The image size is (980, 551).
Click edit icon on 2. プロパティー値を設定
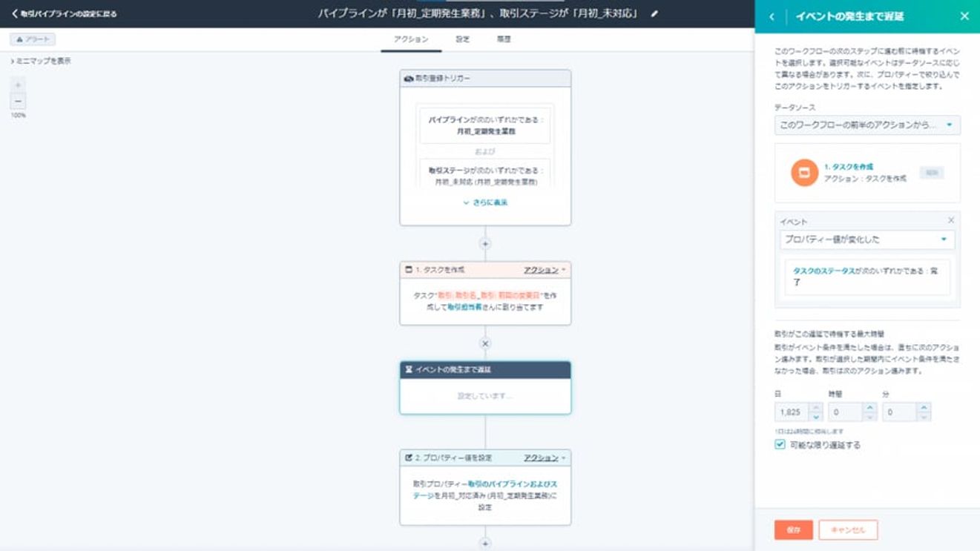pyautogui.click(x=409, y=458)
